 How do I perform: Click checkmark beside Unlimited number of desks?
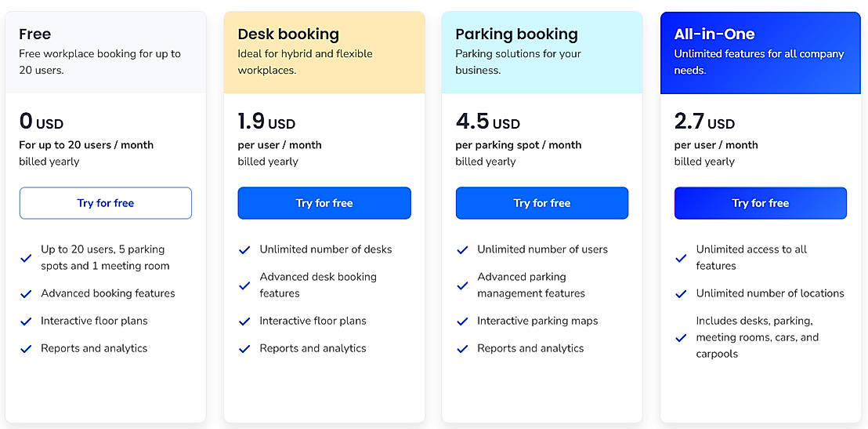pyautogui.click(x=244, y=250)
